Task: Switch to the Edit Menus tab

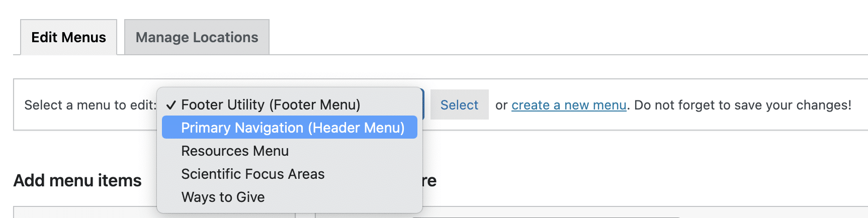Action: [68, 38]
